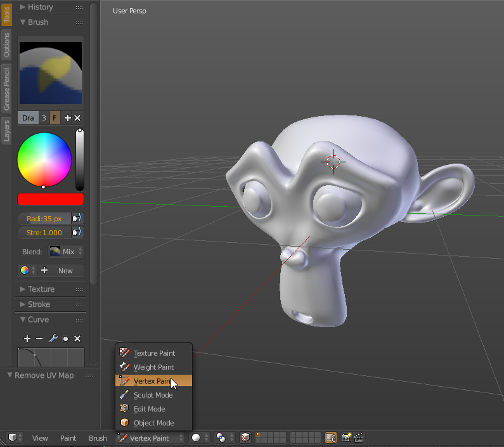
Task: Click the Sculpt Mode icon in mode menu
Action: pyautogui.click(x=124, y=394)
